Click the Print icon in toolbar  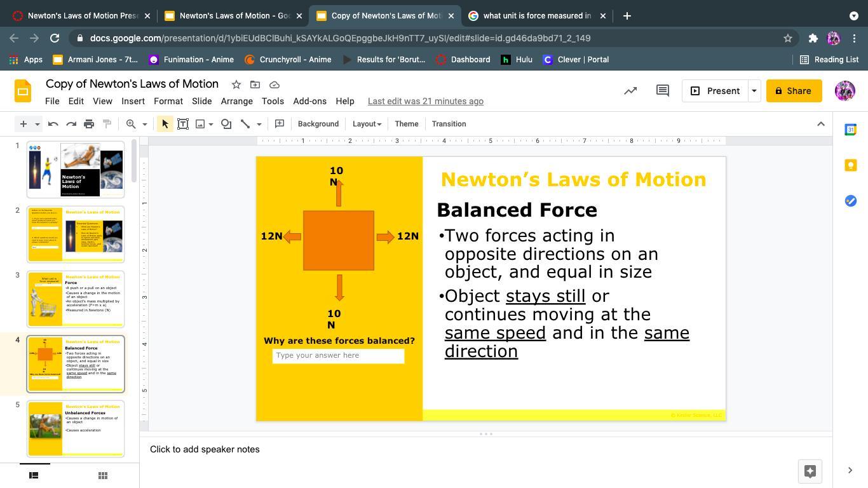89,124
